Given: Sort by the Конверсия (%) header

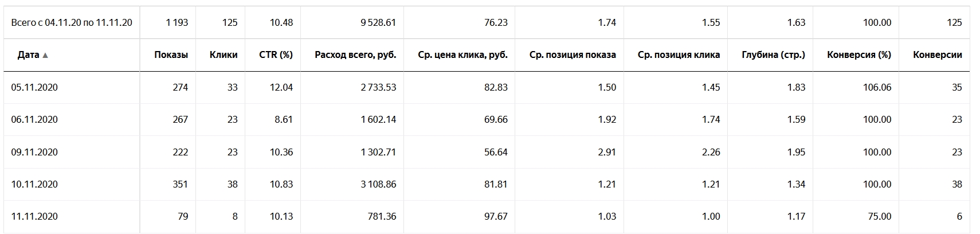Looking at the screenshot, I should [859, 55].
